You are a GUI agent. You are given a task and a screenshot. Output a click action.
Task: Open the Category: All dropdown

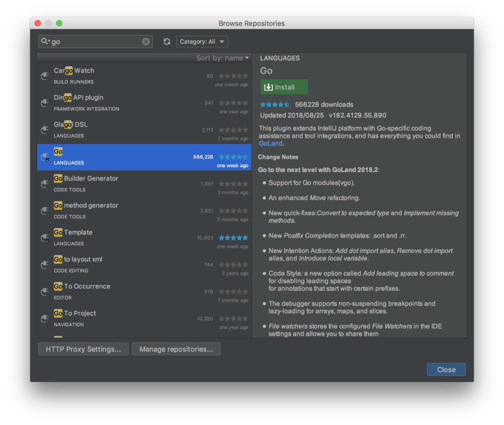[202, 42]
